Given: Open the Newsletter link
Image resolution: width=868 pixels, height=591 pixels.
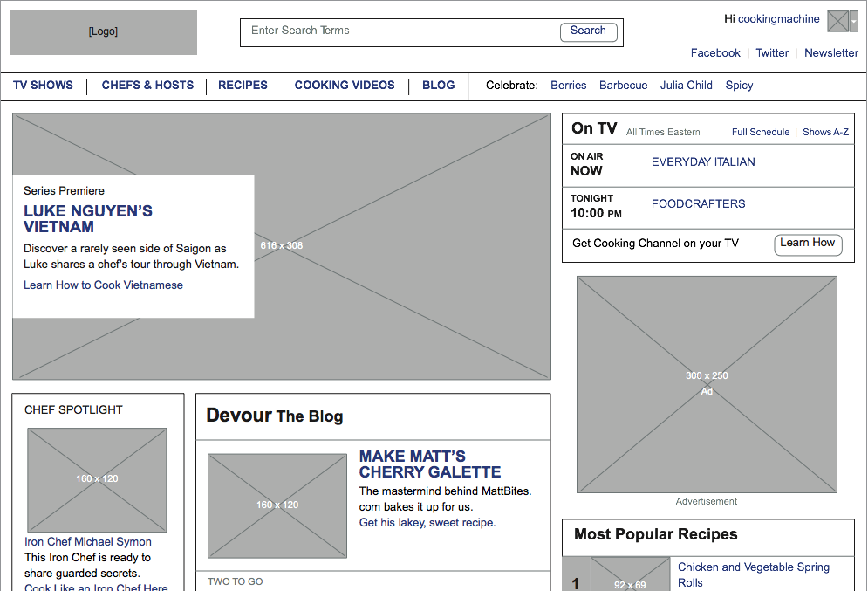Looking at the screenshot, I should tap(830, 53).
